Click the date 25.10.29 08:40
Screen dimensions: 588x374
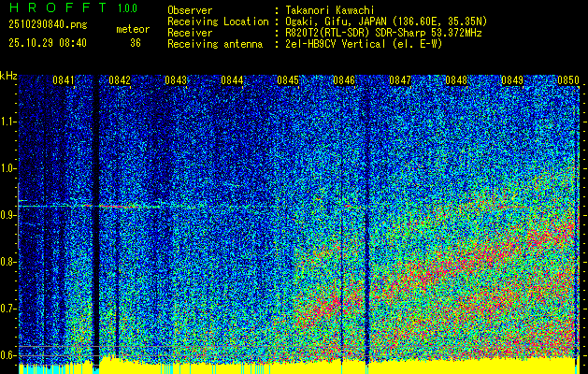pyautogui.click(x=48, y=43)
